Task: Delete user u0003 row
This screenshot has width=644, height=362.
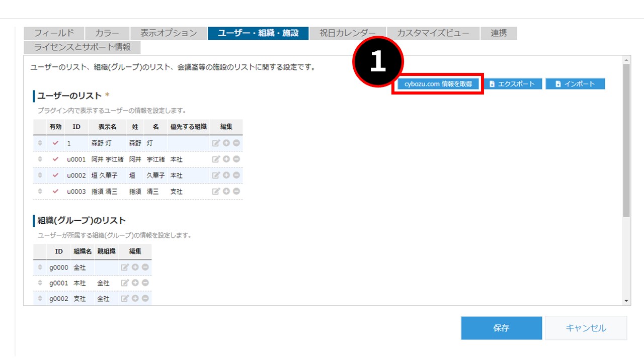Action: coord(236,192)
